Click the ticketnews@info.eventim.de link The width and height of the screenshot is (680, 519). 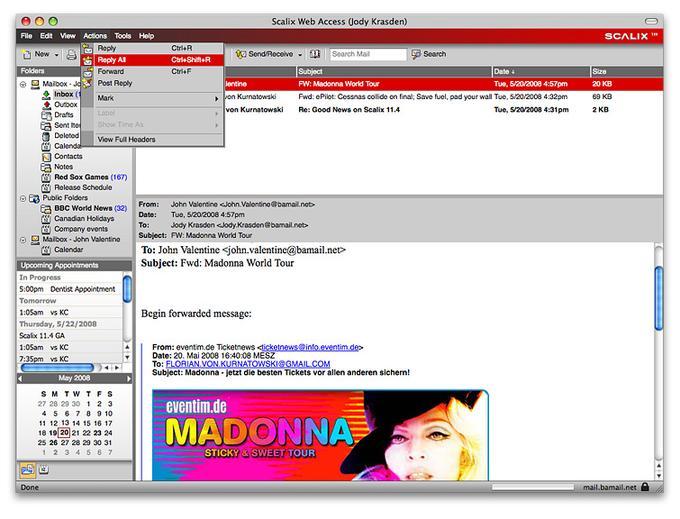click(310, 347)
